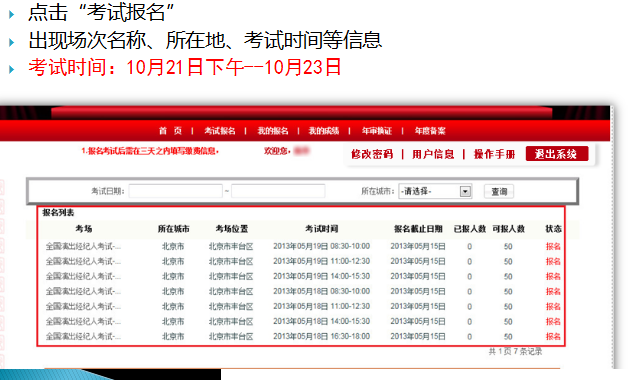Click 报名 for 05月18日 16:30-18:00 exam
Viewport: 634px width, 380px height.
[553, 336]
